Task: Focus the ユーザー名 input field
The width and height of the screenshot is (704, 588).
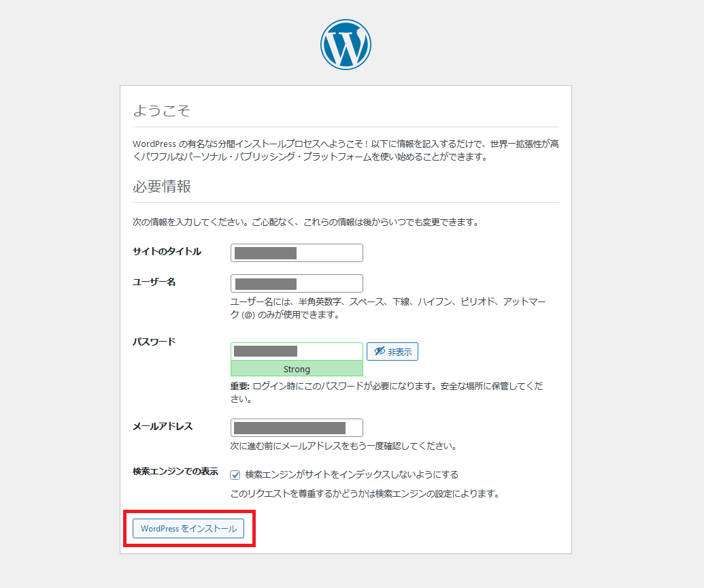Action: (297, 283)
